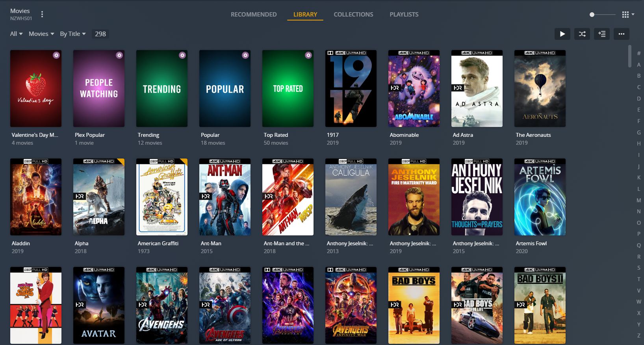The height and width of the screenshot is (345, 644).
Task: Click the Valentine's Day collection badge icon
Action: 56,55
